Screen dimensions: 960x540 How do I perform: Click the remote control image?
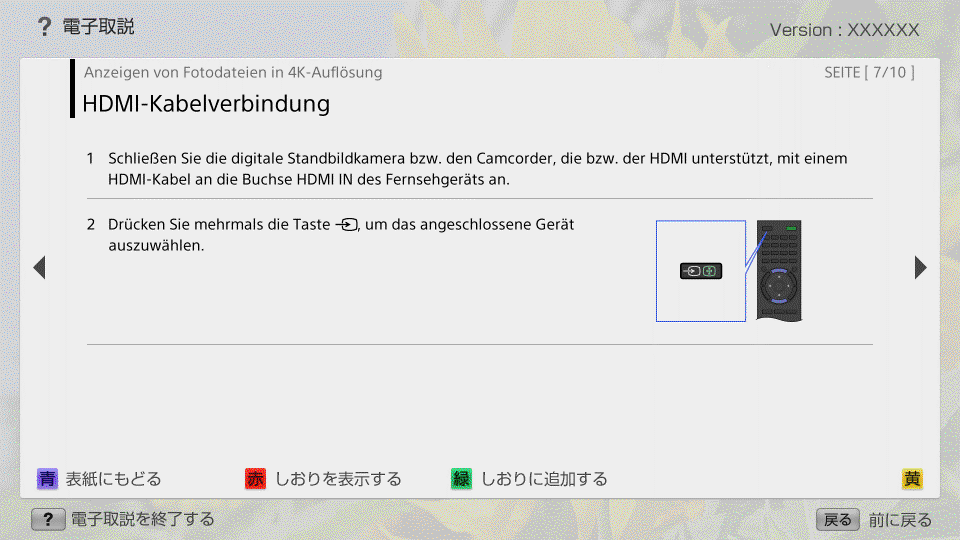coord(779,270)
